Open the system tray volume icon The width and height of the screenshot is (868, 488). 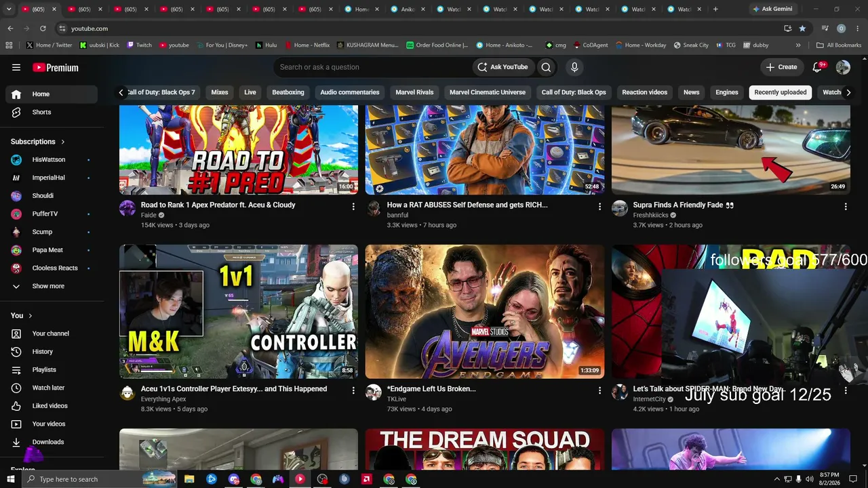point(809,479)
